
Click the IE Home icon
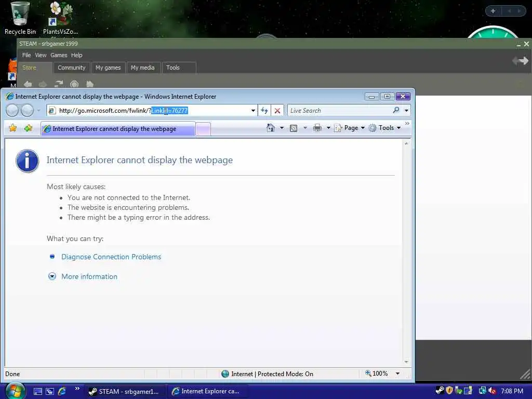(x=271, y=128)
